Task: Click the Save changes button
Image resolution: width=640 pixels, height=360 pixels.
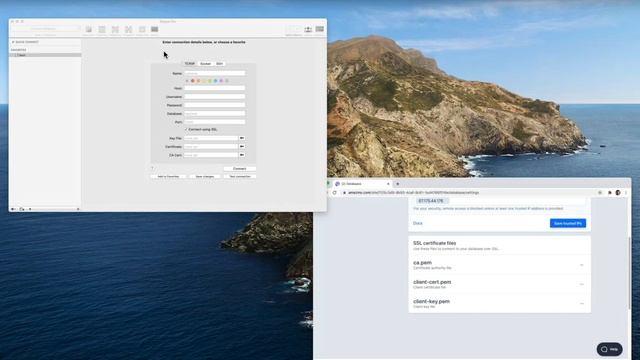Action: coord(205,176)
